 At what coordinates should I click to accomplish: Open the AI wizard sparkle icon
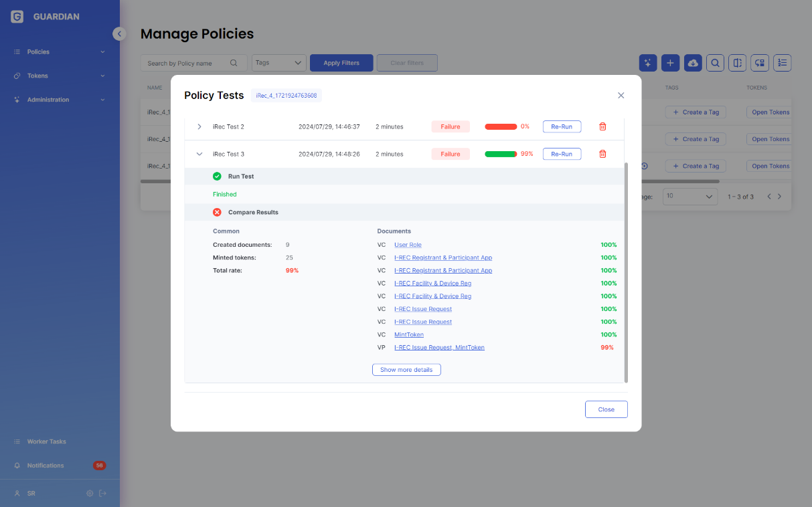pyautogui.click(x=648, y=63)
